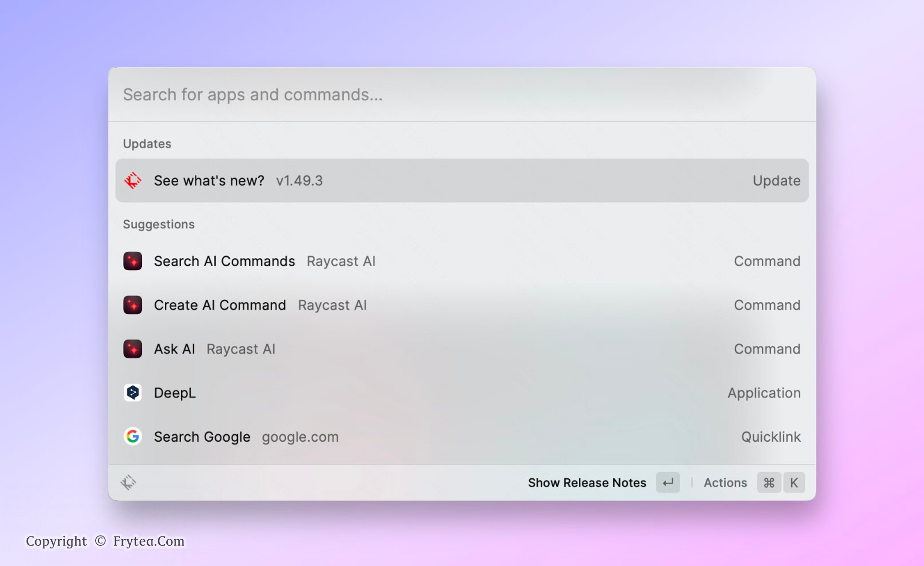The width and height of the screenshot is (924, 566).
Task: Open the Actions menu
Action: click(x=725, y=483)
